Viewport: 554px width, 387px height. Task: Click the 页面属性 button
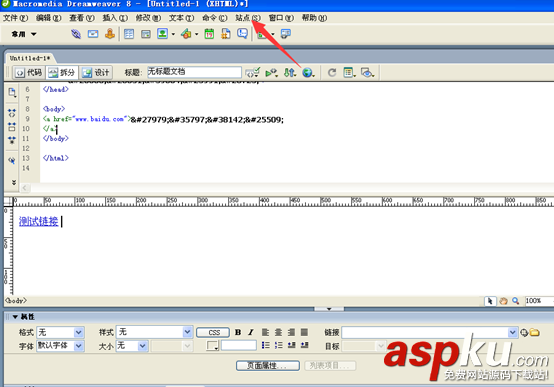point(268,365)
